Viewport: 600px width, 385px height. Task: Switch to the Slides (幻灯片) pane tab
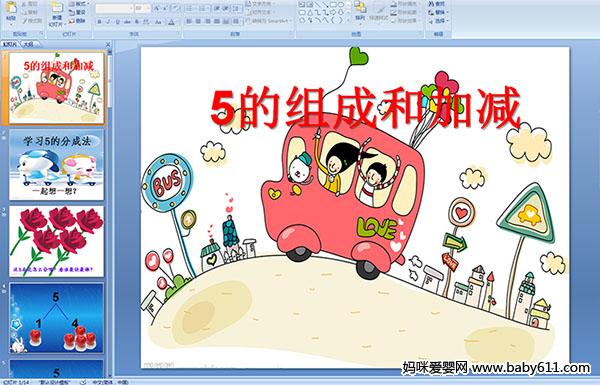tap(10, 44)
